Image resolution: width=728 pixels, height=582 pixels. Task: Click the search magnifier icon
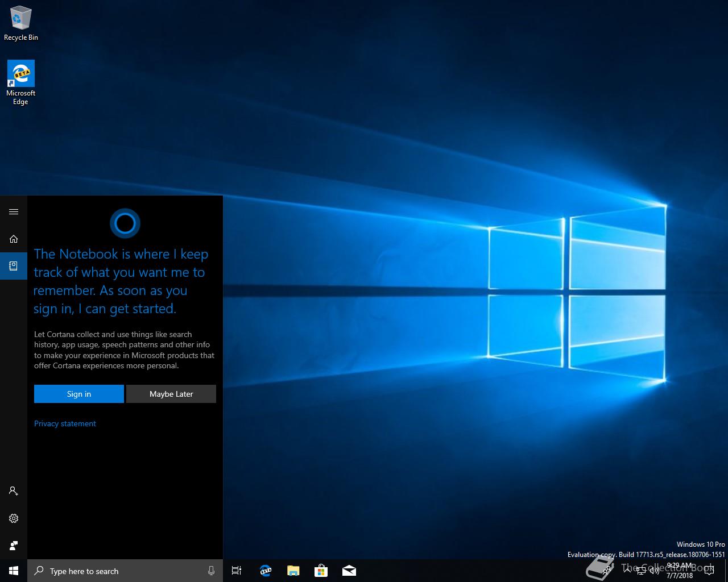coord(39,571)
